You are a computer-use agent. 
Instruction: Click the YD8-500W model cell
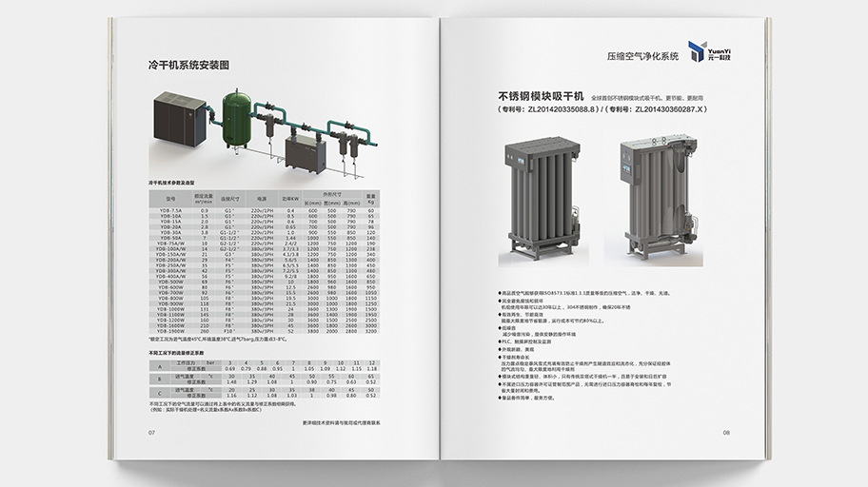click(170, 282)
